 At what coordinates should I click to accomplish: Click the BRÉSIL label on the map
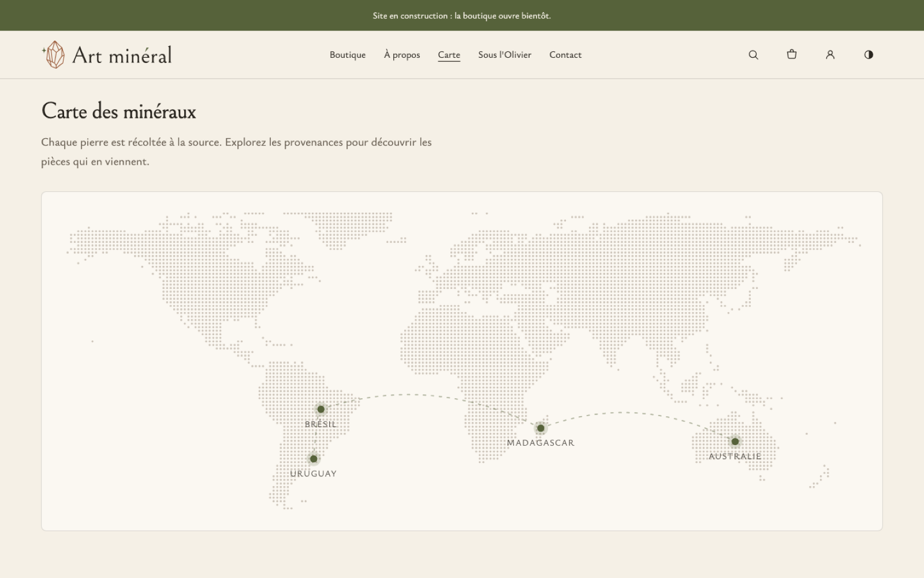[321, 424]
